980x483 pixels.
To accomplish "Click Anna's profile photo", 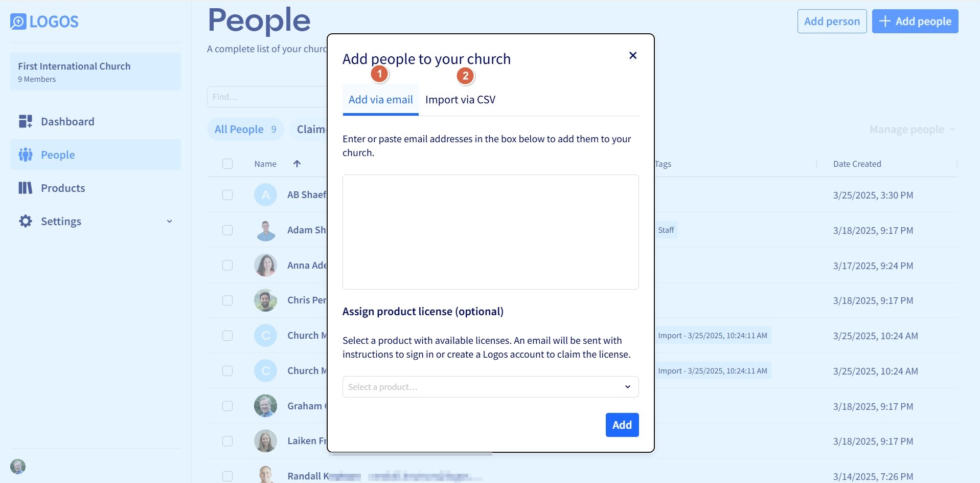I will click(x=265, y=265).
